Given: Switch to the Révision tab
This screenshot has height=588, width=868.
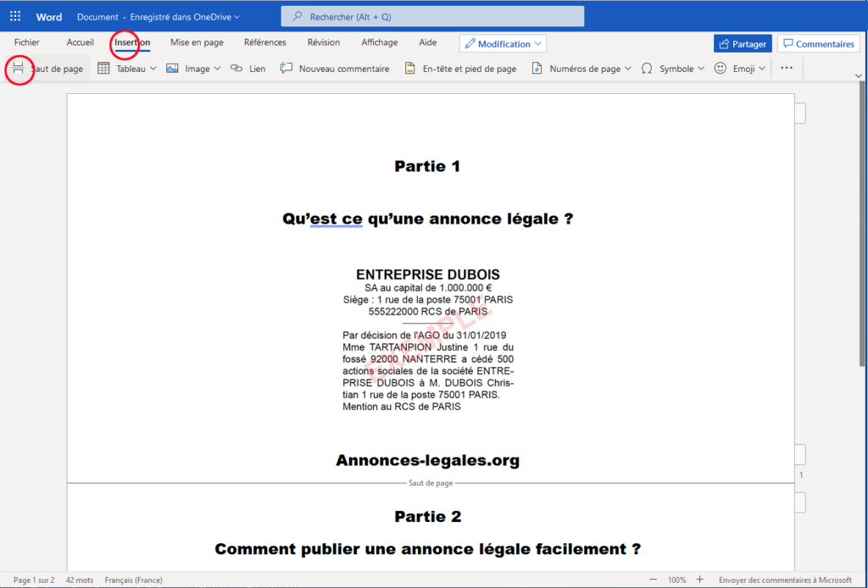Looking at the screenshot, I should [x=324, y=42].
